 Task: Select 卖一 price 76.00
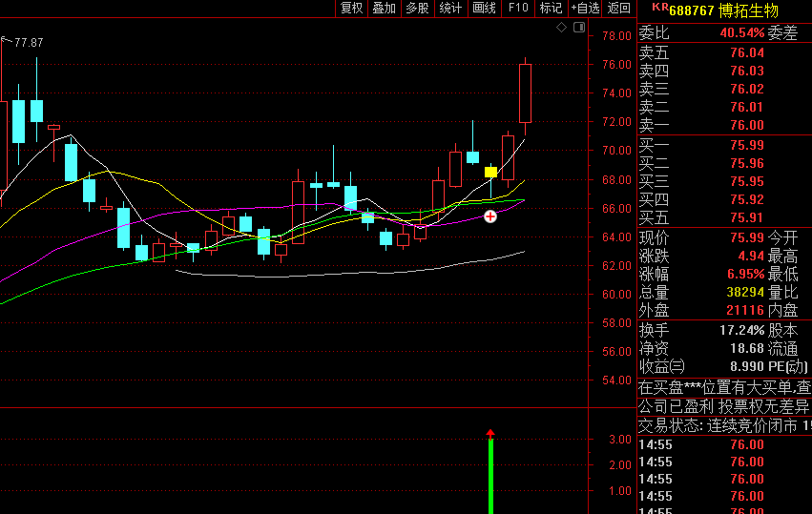(x=747, y=125)
